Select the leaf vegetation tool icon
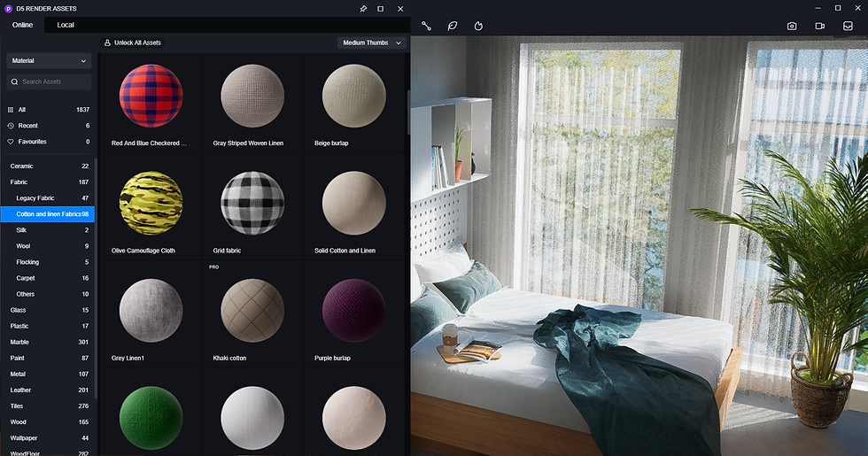The image size is (868, 456). click(453, 26)
